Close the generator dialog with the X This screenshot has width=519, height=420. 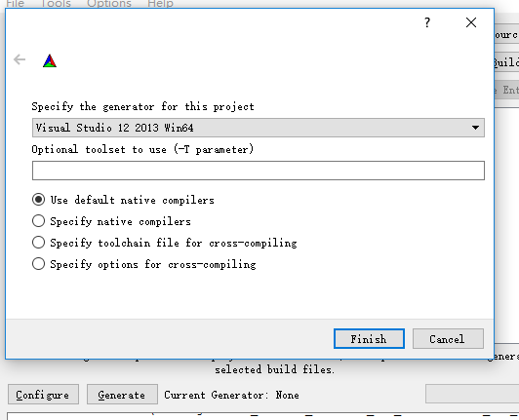point(471,22)
